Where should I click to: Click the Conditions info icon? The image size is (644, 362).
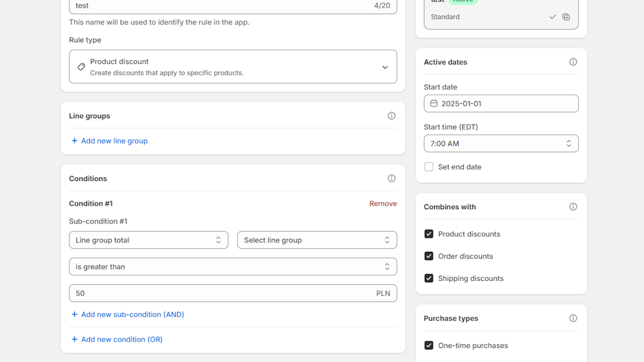coord(391,179)
